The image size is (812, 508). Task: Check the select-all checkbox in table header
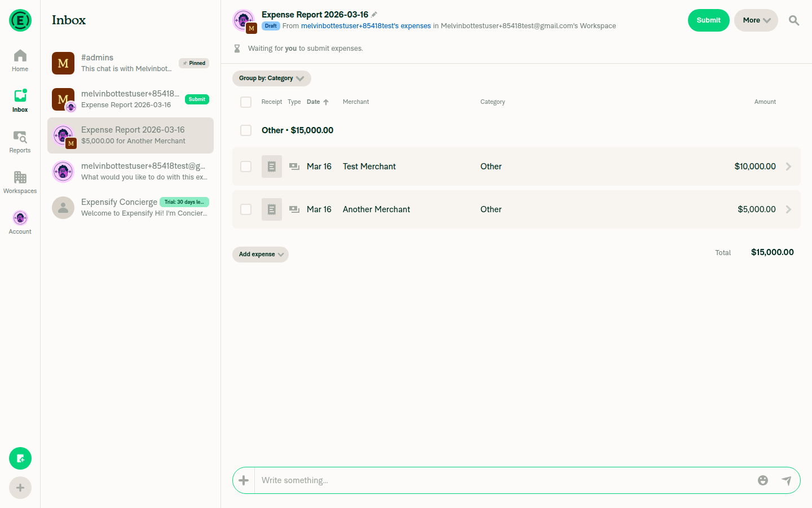click(x=246, y=102)
